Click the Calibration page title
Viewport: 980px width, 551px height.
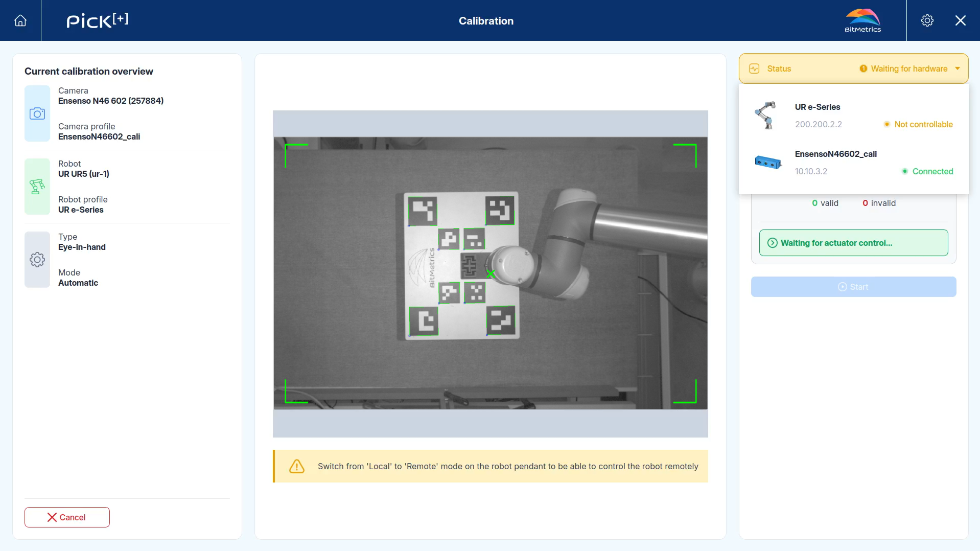point(486,21)
